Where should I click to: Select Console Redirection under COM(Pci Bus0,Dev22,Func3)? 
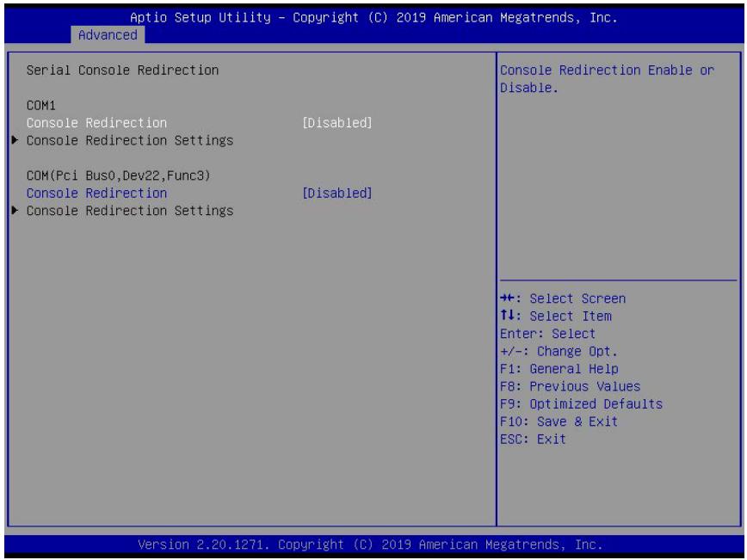tap(96, 193)
